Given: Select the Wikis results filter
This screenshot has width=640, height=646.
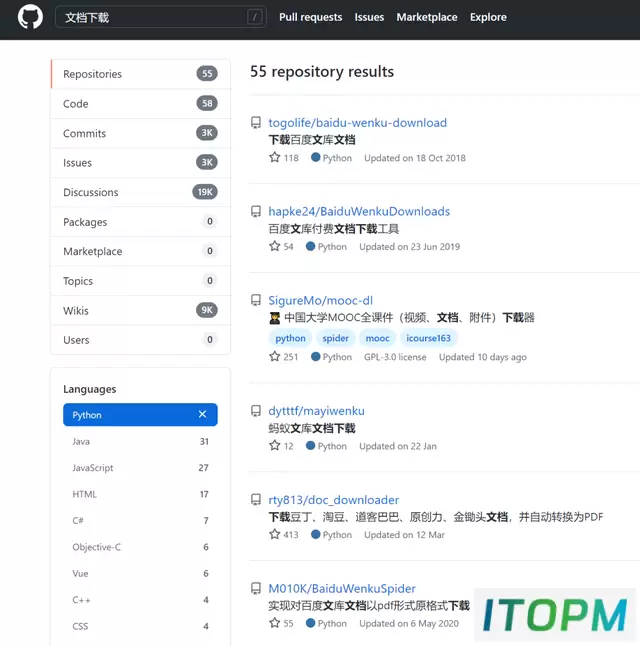Looking at the screenshot, I should click(x=141, y=311).
